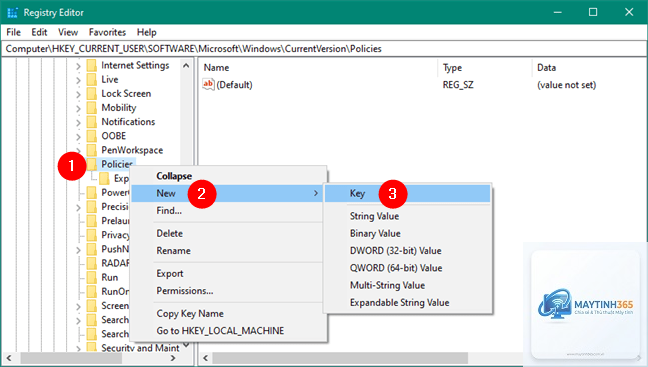
Task: Click the values pane scroll left arrow
Action: tap(206, 358)
